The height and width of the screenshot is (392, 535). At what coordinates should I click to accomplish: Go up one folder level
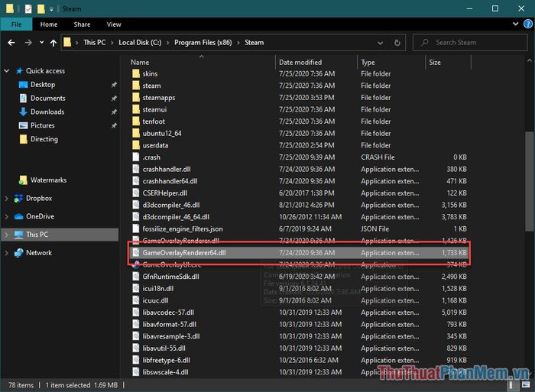point(53,43)
